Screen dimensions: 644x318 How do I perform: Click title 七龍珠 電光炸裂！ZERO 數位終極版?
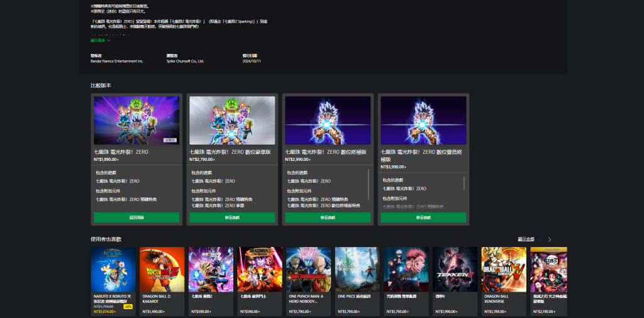coord(326,152)
